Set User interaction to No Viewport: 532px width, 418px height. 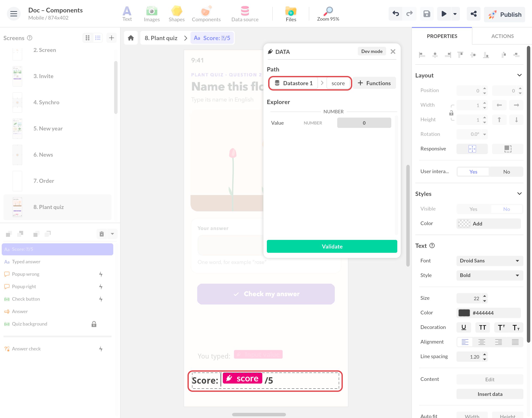tap(506, 172)
